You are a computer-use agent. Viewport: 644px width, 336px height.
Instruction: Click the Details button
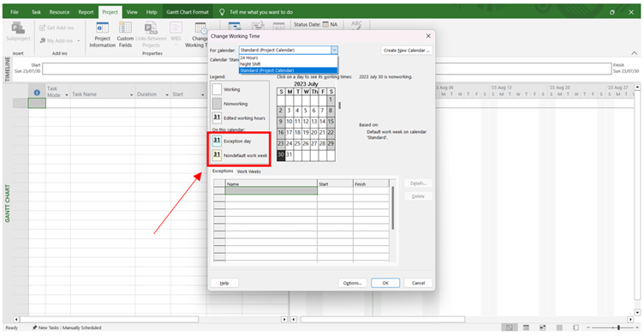point(418,183)
